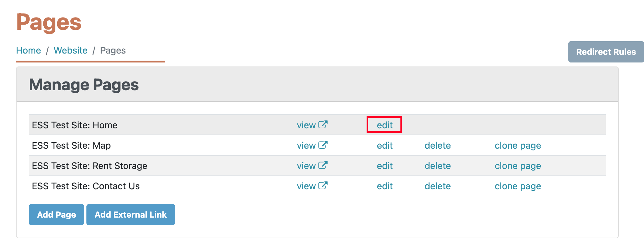Open external view icon for Home page
Viewport: 644px width, 245px height.
coord(323,125)
